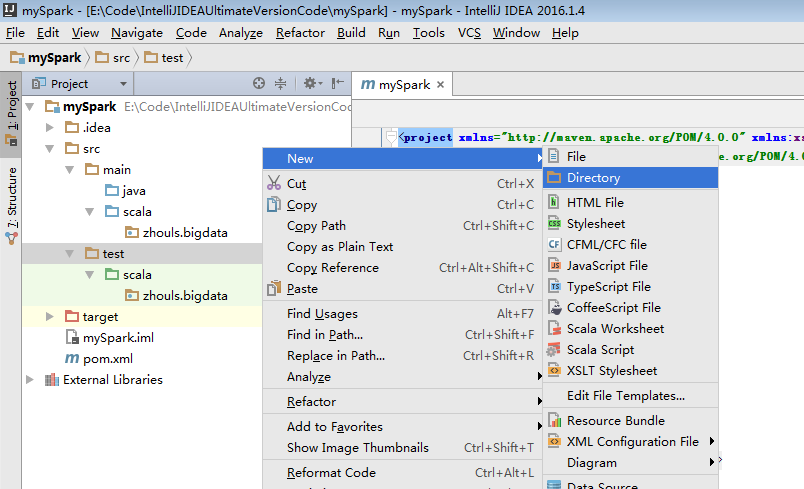Screen dimensions: 804x489
Task: Select mySpark.iml in project tree
Action: tap(118, 337)
